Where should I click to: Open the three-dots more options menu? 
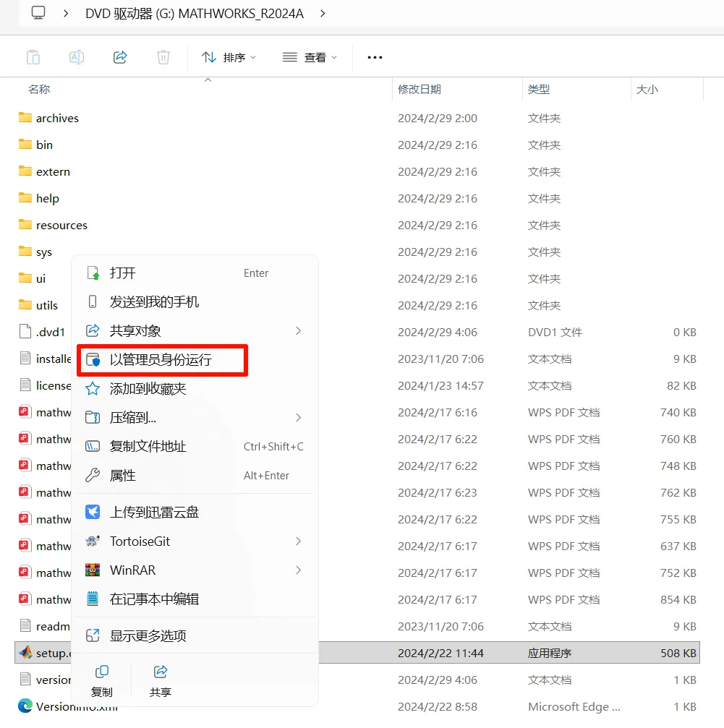tap(375, 58)
